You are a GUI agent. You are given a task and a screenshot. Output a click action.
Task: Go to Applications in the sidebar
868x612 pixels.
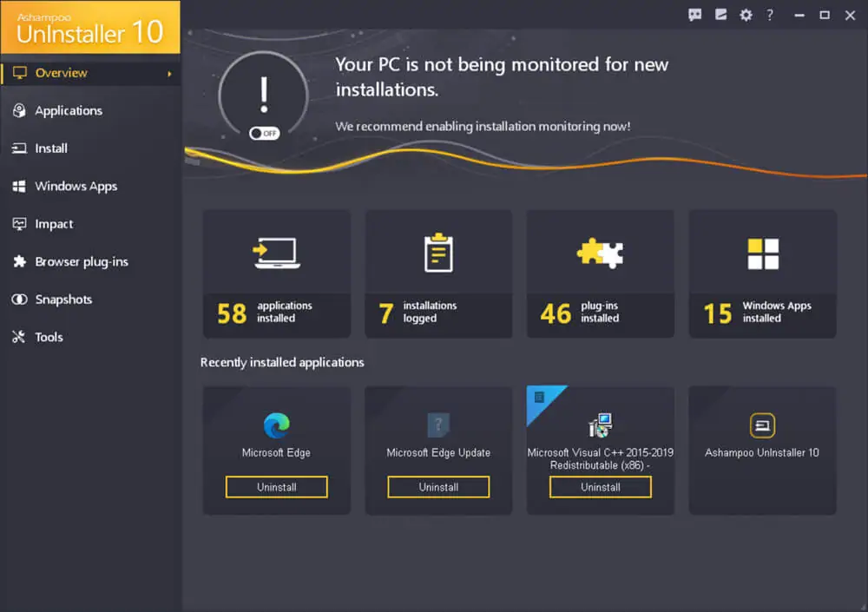pyautogui.click(x=90, y=111)
